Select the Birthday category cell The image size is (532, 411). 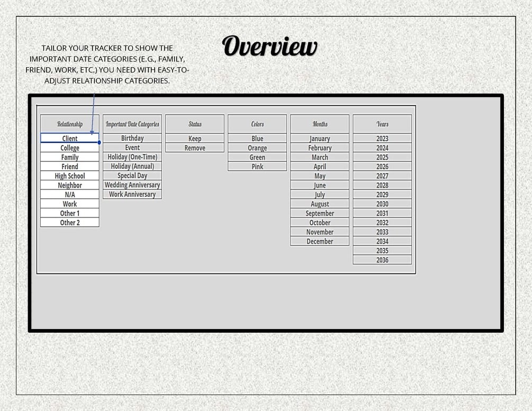(132, 138)
